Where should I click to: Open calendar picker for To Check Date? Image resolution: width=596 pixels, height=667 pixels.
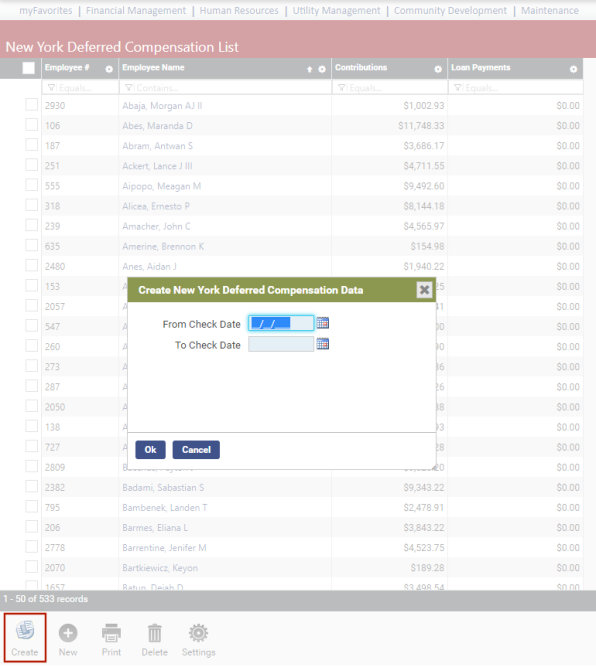(323, 344)
